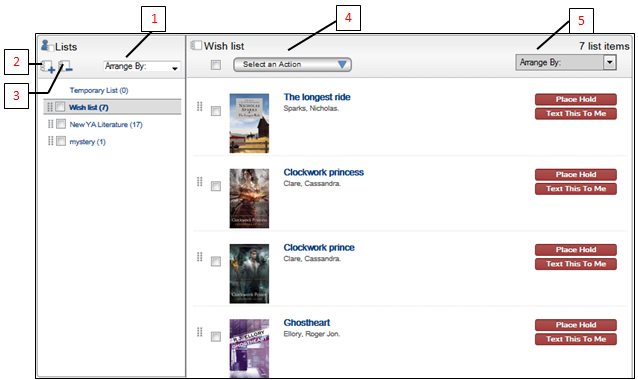638x380 pixels.
Task: Click the Wish list header icon
Action: tap(196, 45)
